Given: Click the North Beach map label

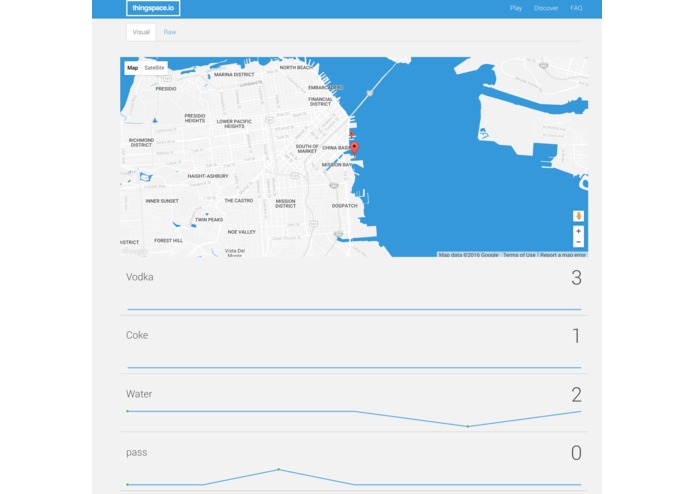Looking at the screenshot, I should (x=296, y=67).
